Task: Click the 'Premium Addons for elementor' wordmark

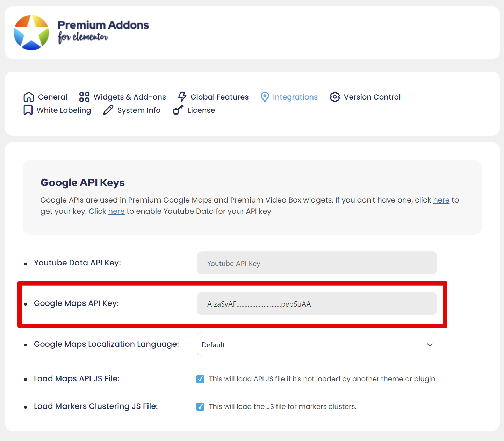Action: point(103,31)
